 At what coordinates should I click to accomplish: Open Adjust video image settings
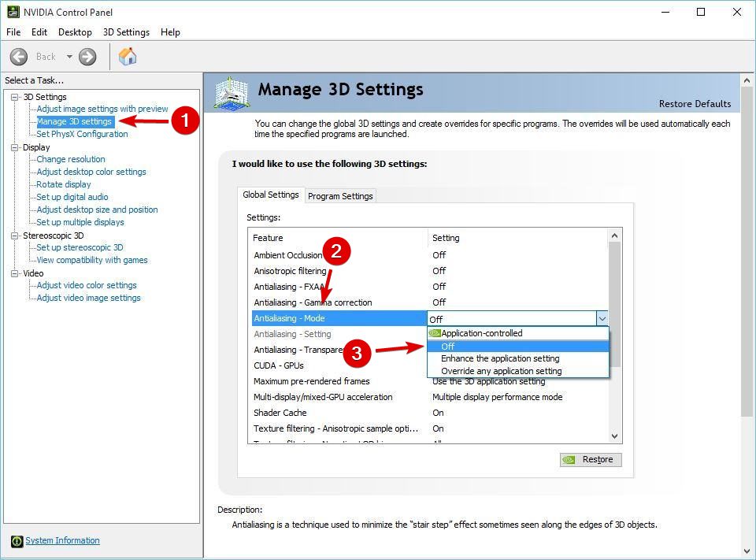(x=88, y=298)
